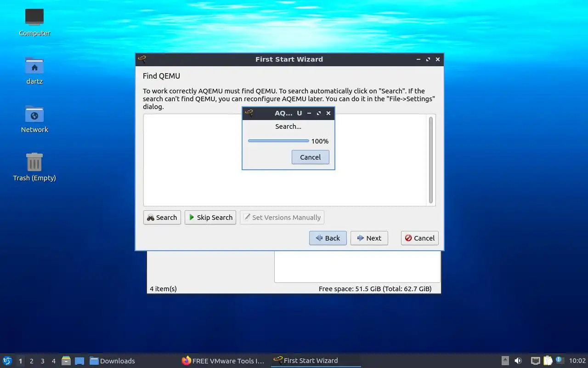Viewport: 588px width, 368px height.
Task: Open the volume speaker tray icon
Action: coord(518,361)
